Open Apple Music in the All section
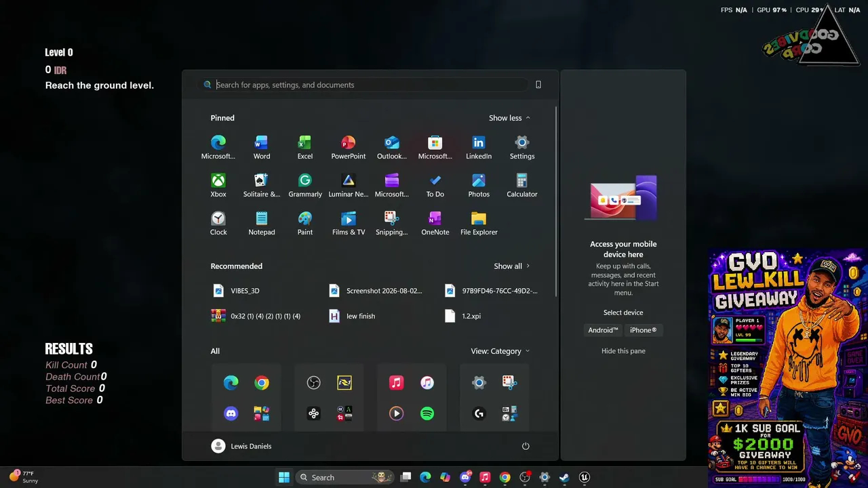 [x=396, y=383]
